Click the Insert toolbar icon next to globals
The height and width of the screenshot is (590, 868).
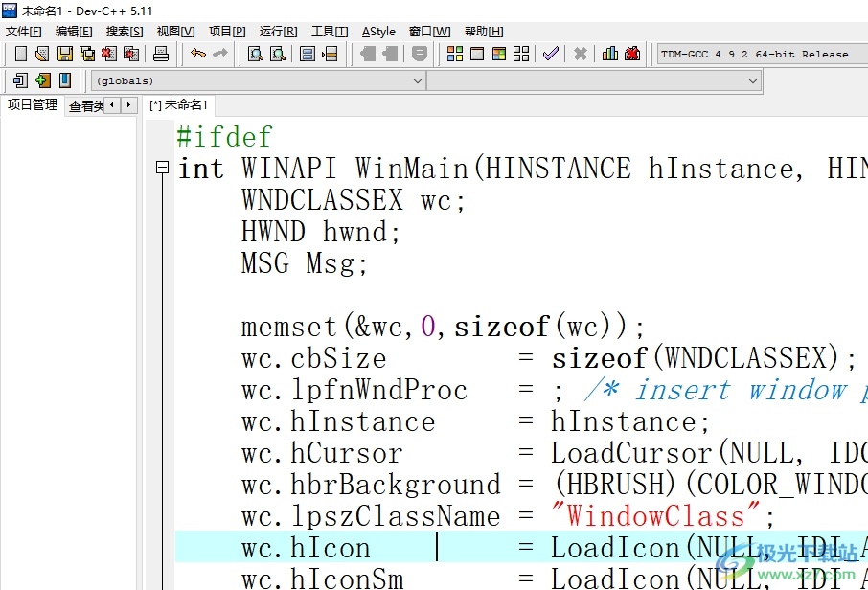pyautogui.click(x=20, y=80)
